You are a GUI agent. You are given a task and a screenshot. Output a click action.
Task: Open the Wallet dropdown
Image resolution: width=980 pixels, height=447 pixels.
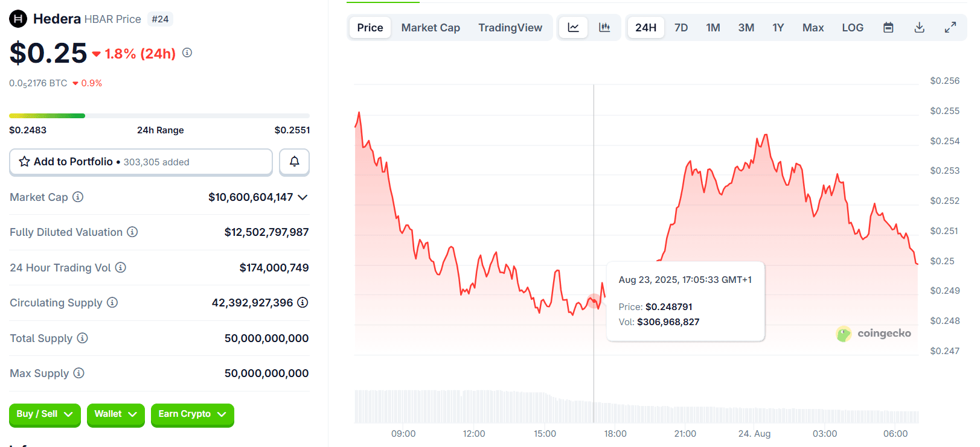coord(115,414)
